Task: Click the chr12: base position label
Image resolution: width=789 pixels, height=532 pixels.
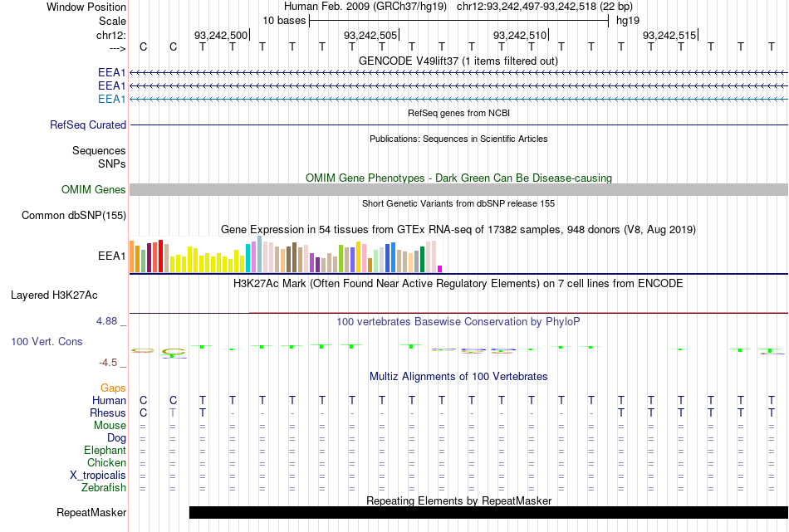Action: pos(111,35)
